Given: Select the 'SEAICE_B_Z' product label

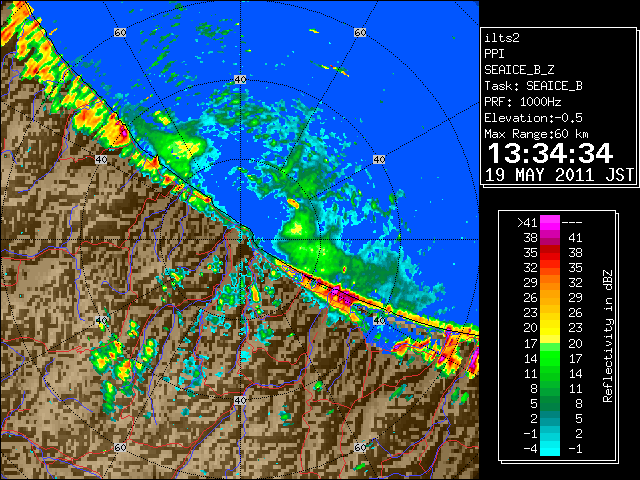Looking at the screenshot, I should point(519,70).
